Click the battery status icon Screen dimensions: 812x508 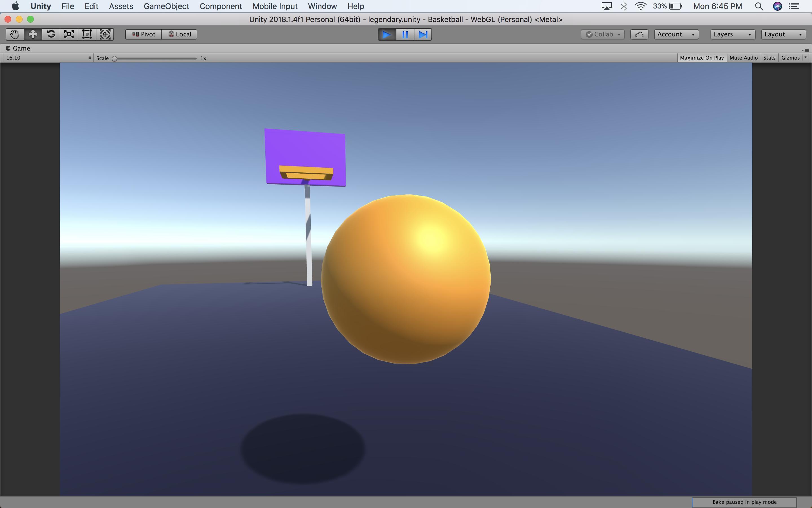tap(667, 6)
